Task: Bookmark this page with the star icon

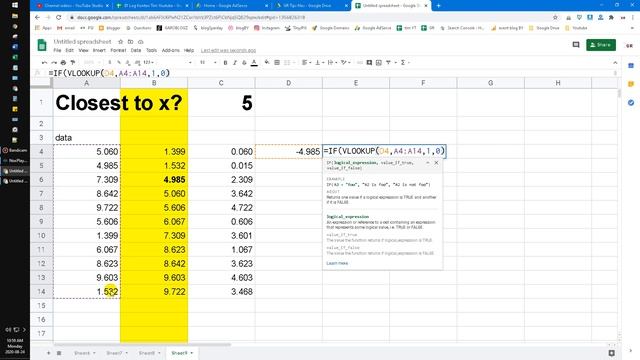Action: click(555, 18)
